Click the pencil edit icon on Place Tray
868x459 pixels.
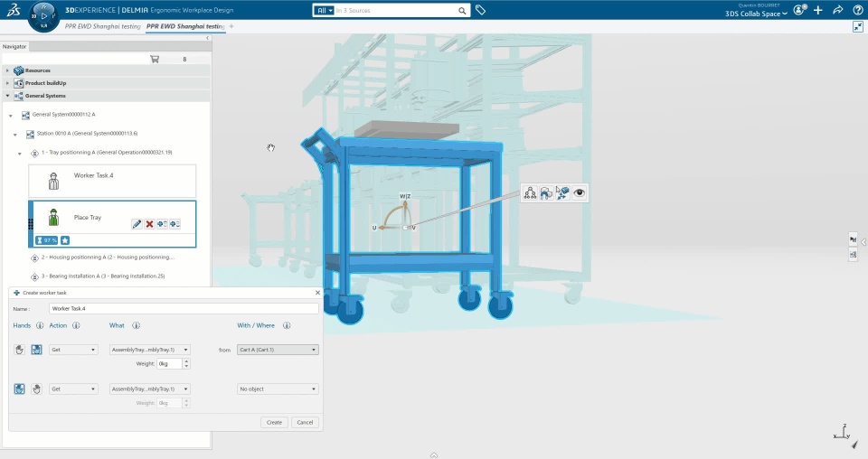(137, 224)
